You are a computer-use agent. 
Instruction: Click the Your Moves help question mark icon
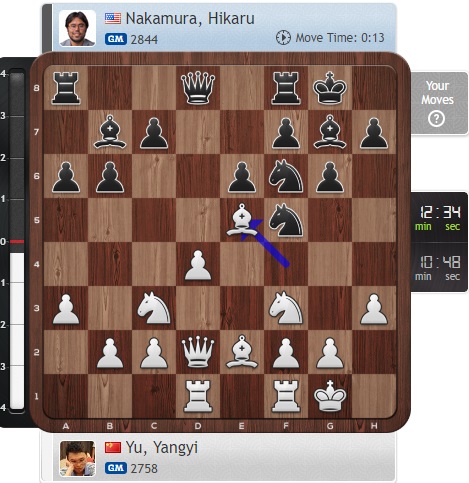click(436, 119)
